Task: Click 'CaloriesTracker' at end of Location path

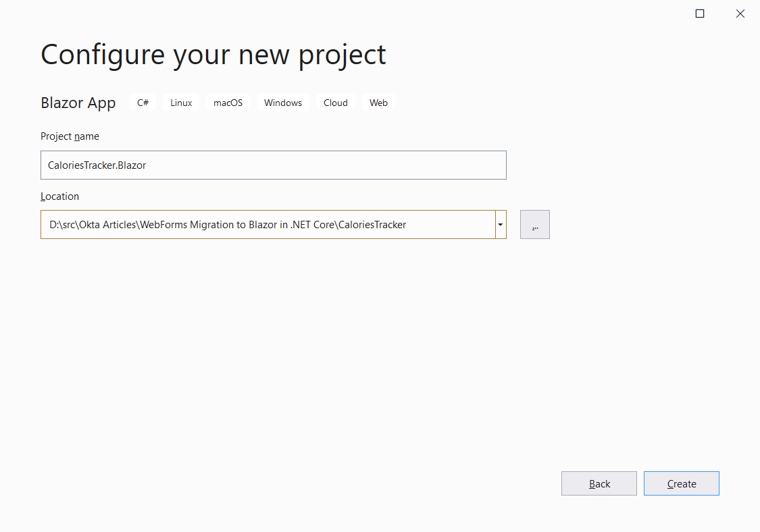Action: point(372,225)
